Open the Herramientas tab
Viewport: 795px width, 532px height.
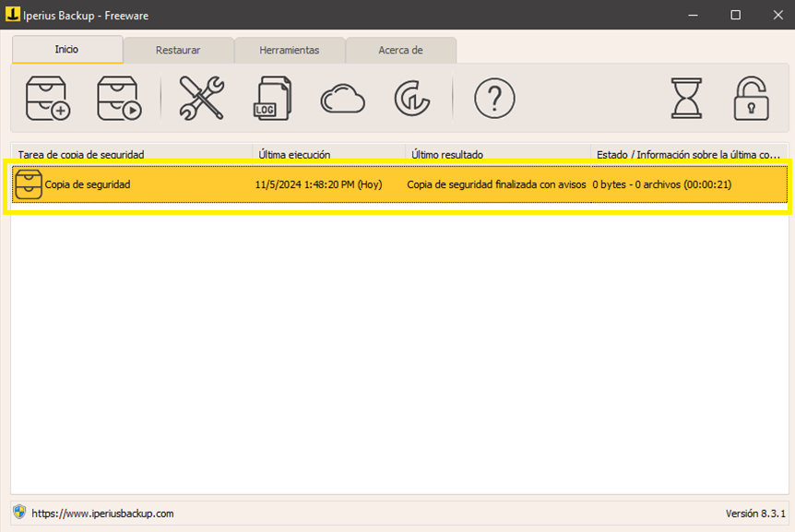pos(290,50)
